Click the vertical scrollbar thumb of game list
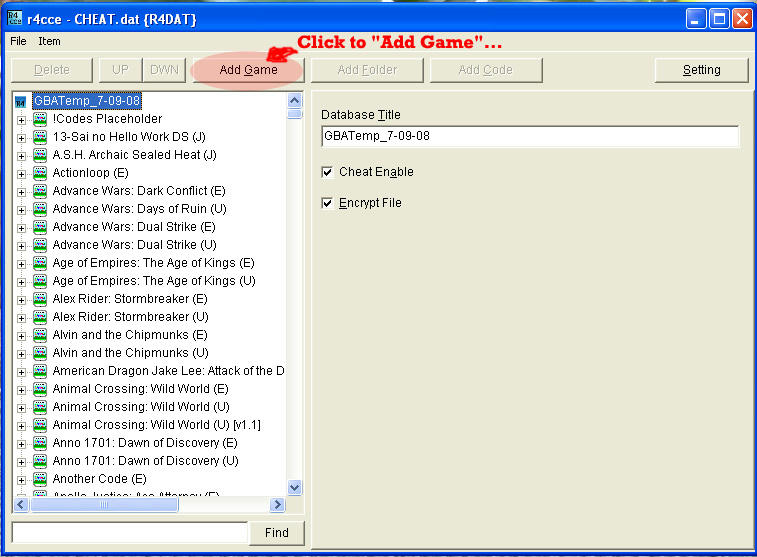Viewport: 757px width, 557px height. click(x=294, y=114)
